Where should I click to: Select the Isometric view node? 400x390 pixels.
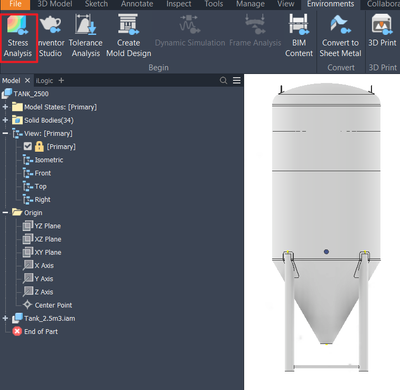[x=43, y=160]
